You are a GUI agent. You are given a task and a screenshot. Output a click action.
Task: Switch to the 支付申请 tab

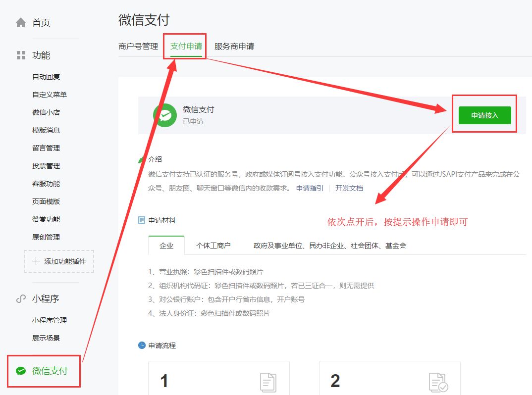(x=186, y=47)
